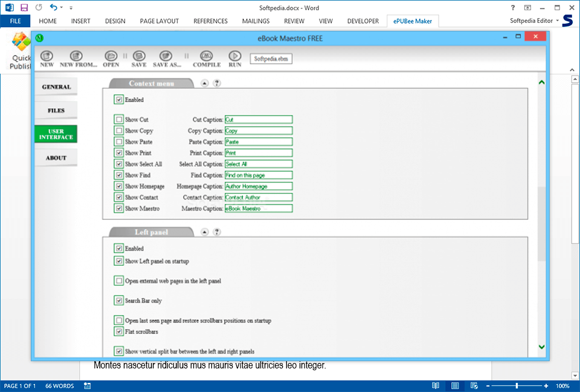Switch to Word read mode view icon

pyautogui.click(x=436, y=386)
